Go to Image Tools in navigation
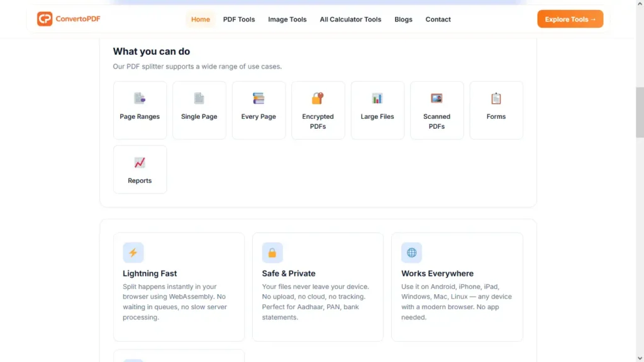The image size is (644, 362). pyautogui.click(x=287, y=19)
